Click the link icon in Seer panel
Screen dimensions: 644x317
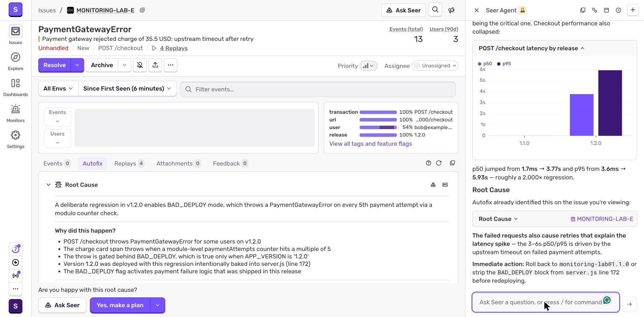click(595, 10)
